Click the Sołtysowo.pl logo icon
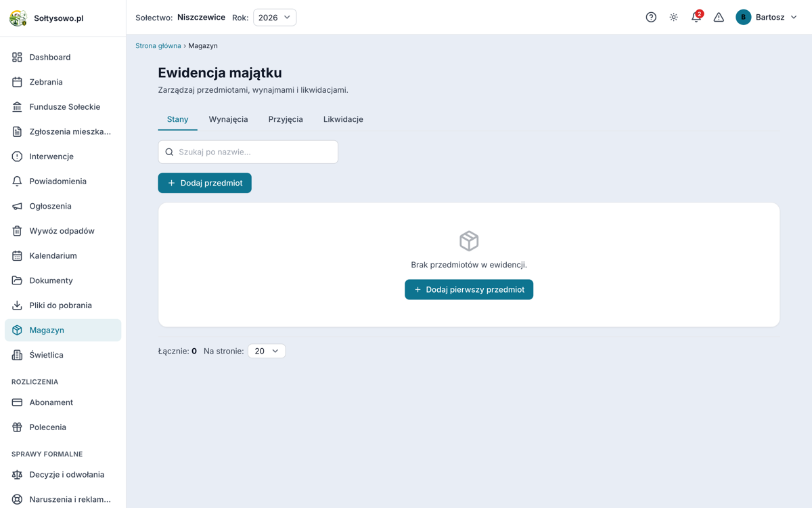The width and height of the screenshot is (812, 508). click(18, 18)
